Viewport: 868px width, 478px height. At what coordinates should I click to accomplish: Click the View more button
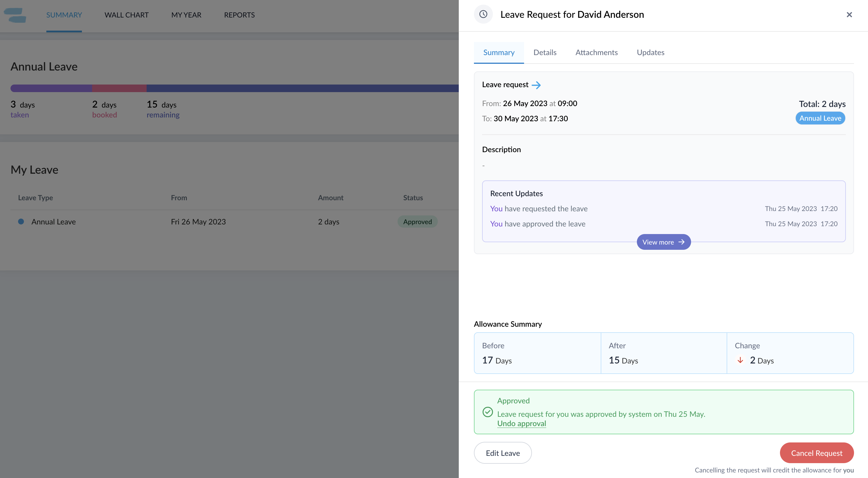[x=663, y=242]
